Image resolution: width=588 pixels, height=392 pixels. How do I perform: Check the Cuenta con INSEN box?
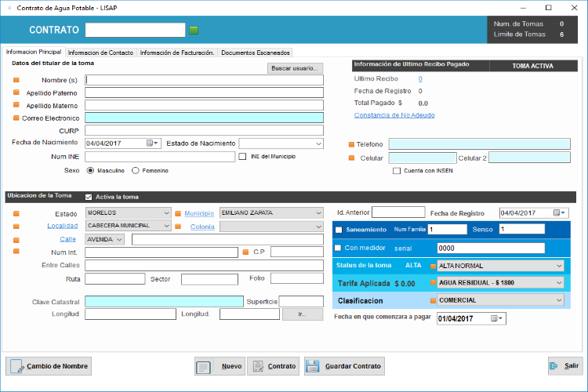click(397, 171)
